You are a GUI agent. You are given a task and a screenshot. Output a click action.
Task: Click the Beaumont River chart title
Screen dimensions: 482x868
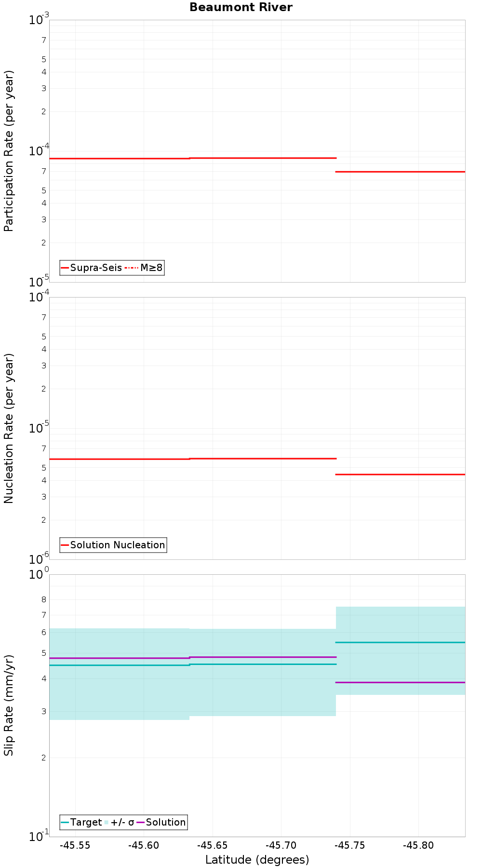click(241, 7)
